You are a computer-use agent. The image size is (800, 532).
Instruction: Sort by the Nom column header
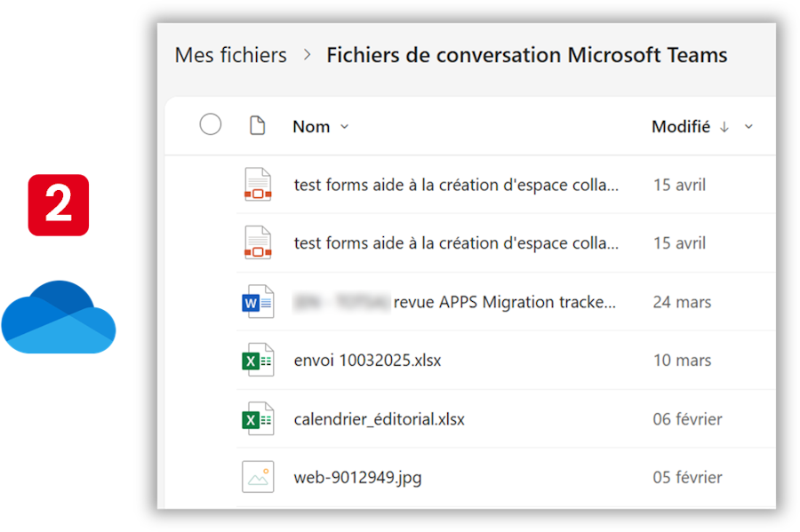tap(311, 127)
